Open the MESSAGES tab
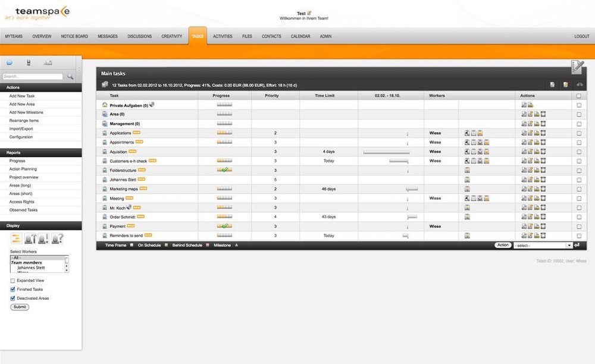 pyautogui.click(x=108, y=36)
